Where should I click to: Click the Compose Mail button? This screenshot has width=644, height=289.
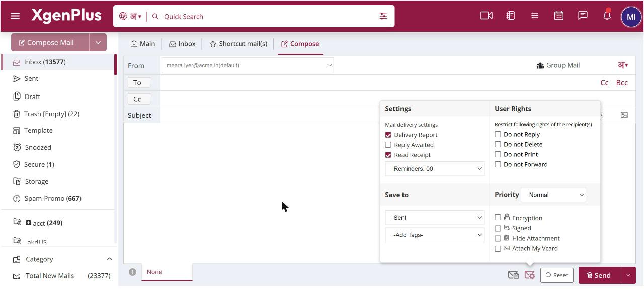pos(50,43)
